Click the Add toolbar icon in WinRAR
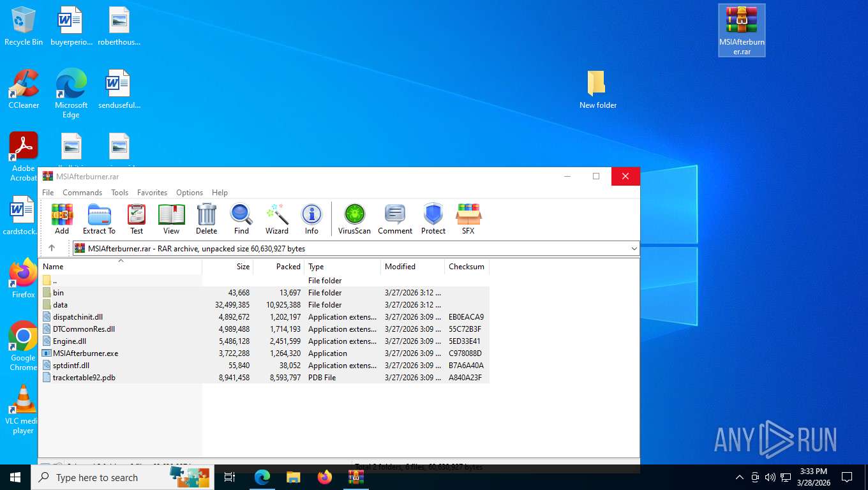This screenshot has width=868, height=490. click(62, 219)
